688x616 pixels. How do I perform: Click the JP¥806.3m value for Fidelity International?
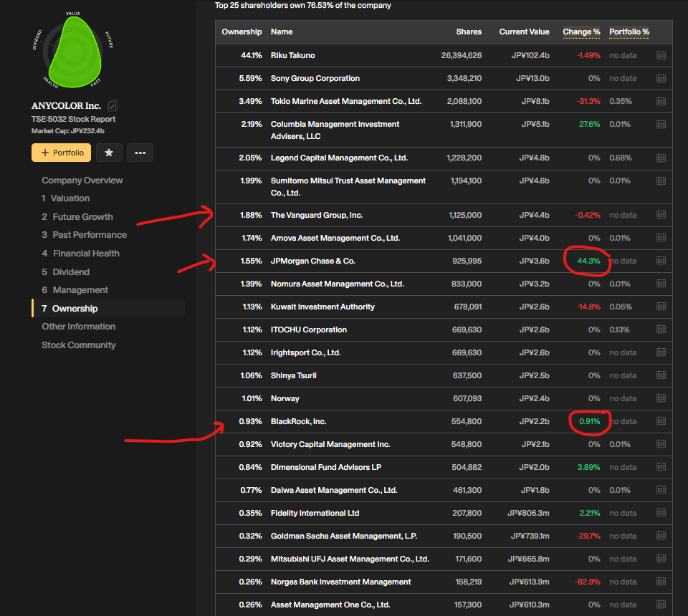tap(528, 513)
